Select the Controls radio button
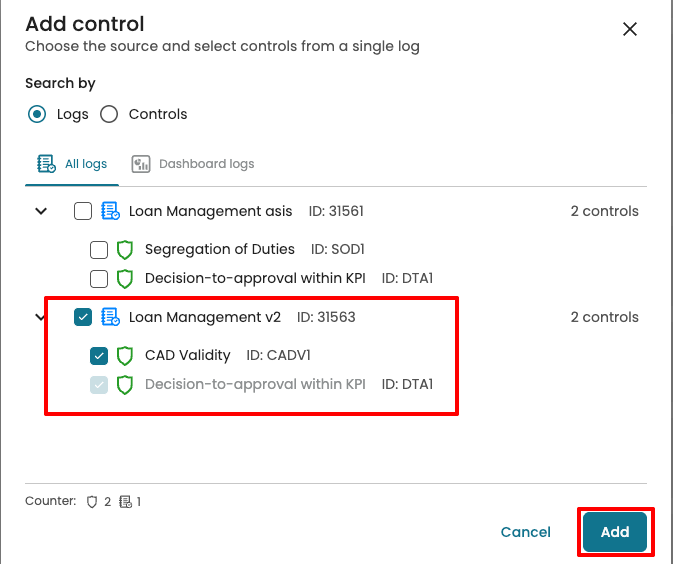 click(x=109, y=114)
